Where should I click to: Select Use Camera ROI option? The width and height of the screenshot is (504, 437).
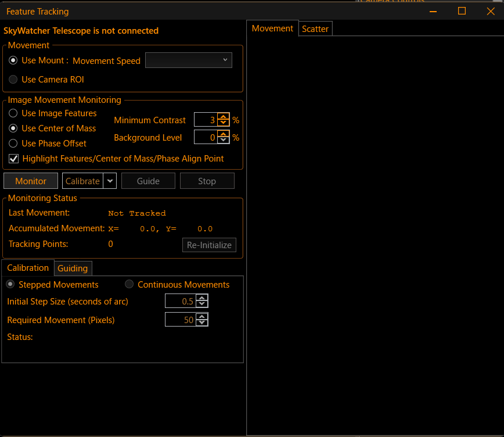click(13, 80)
